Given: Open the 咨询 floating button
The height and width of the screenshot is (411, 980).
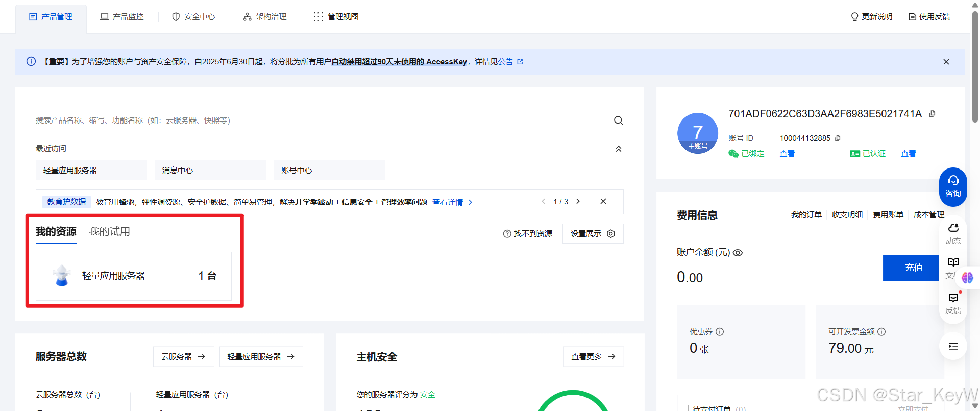Looking at the screenshot, I should click(x=953, y=187).
